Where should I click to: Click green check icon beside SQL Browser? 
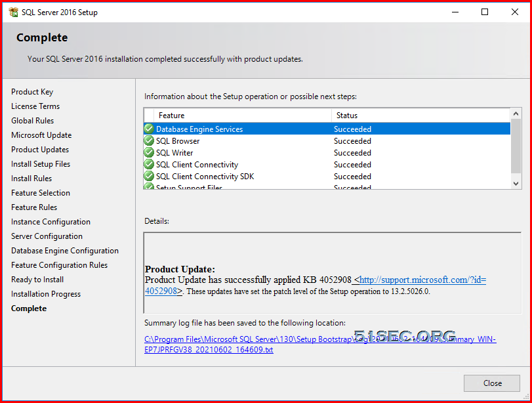149,140
